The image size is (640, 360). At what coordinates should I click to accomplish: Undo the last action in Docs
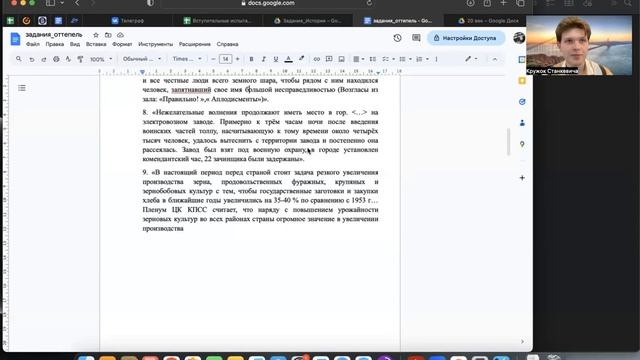click(x=31, y=59)
